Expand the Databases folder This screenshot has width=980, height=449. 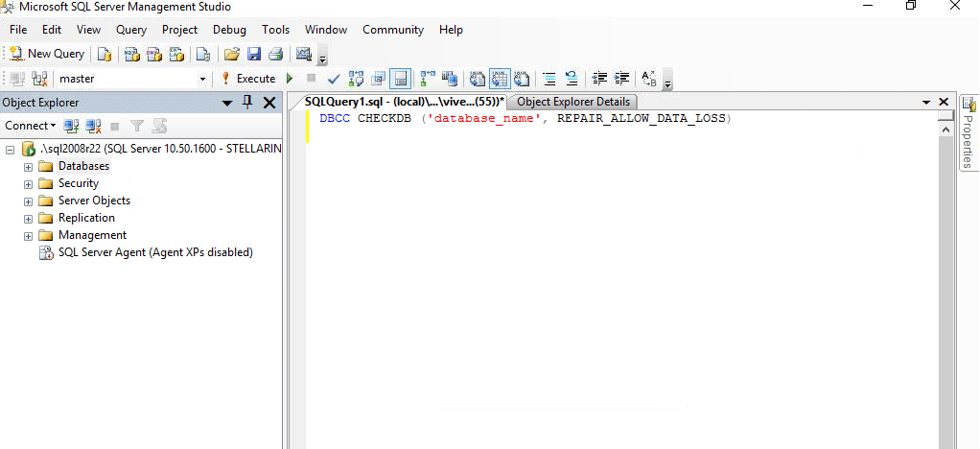tap(28, 167)
